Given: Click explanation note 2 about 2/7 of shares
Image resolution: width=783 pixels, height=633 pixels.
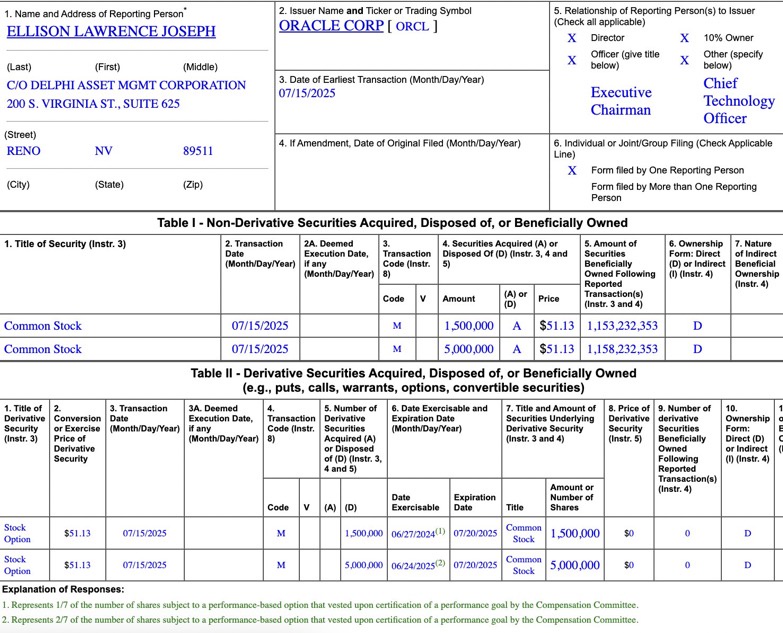Looking at the screenshot, I should [x=320, y=620].
